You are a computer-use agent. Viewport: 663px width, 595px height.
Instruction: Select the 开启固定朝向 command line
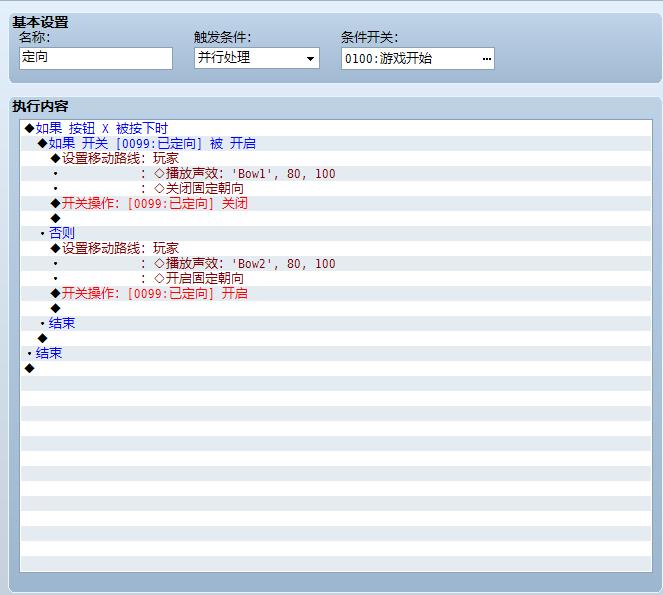(x=336, y=278)
